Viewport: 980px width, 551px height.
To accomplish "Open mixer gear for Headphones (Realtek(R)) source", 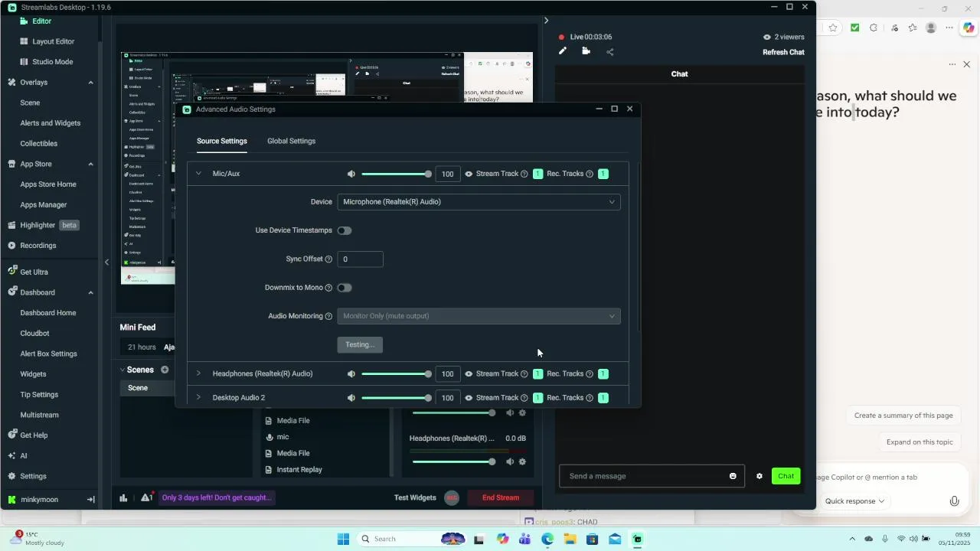I will 522,461.
